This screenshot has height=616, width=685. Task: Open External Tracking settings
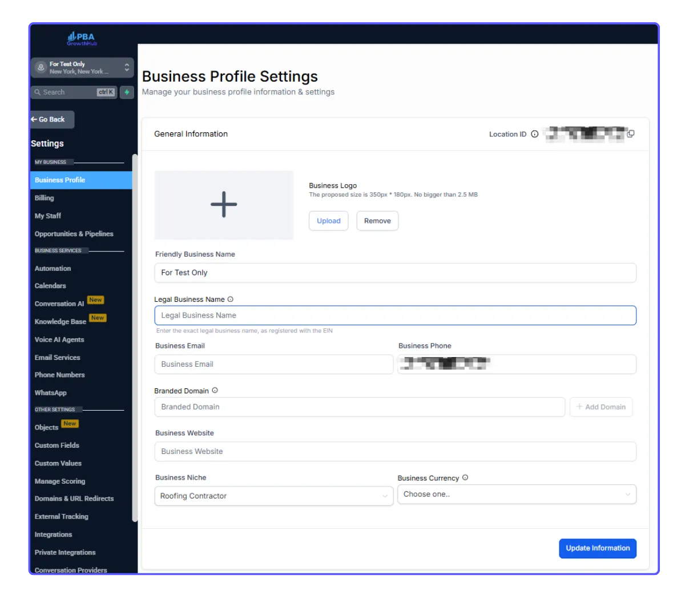[62, 517]
